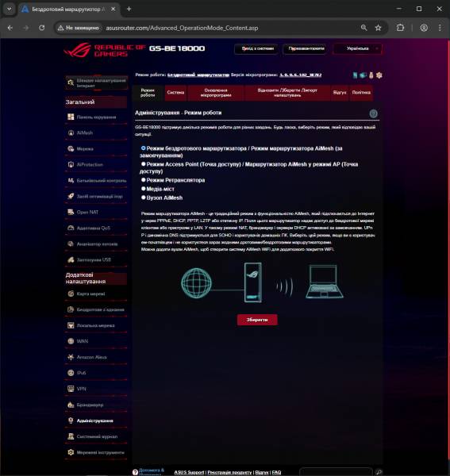The width and height of the screenshot is (450, 476).
Task: Open the VPN sidebar item
Action: point(96,389)
